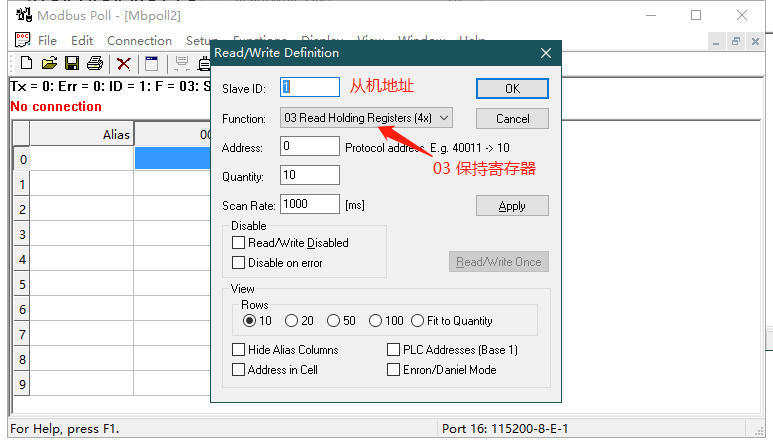Click the Apply button
Screen dimensions: 773x445
tap(512, 205)
